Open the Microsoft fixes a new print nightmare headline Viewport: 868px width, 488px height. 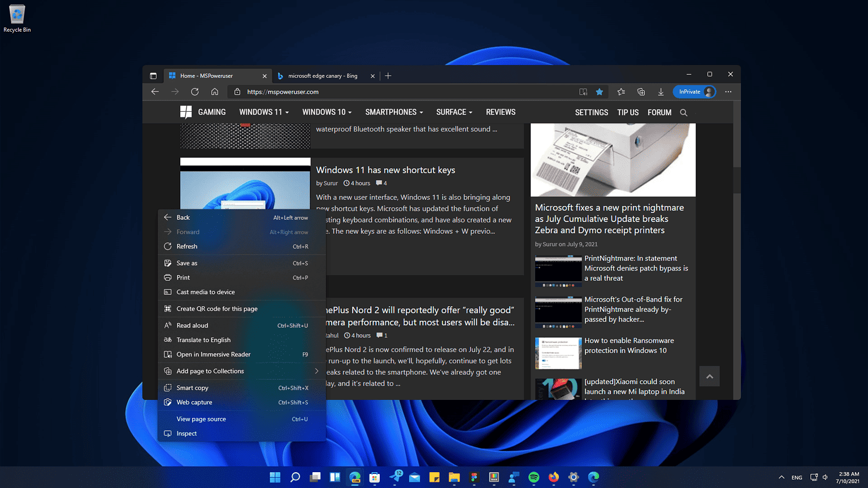tap(610, 219)
